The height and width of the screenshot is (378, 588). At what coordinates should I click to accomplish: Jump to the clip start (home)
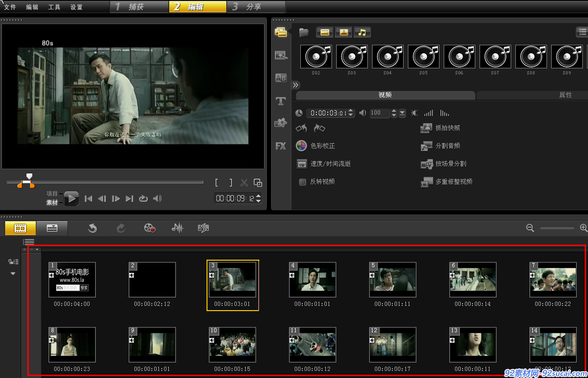(88, 198)
